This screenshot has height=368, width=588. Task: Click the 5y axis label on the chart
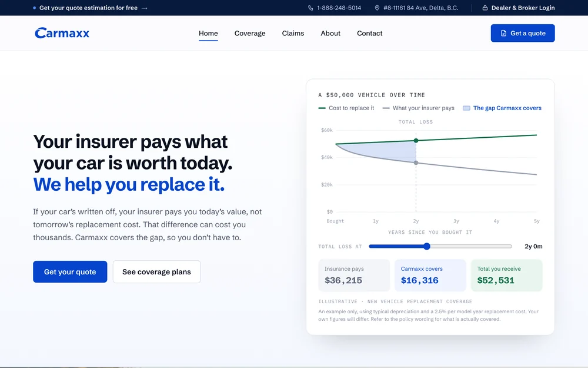pos(537,221)
